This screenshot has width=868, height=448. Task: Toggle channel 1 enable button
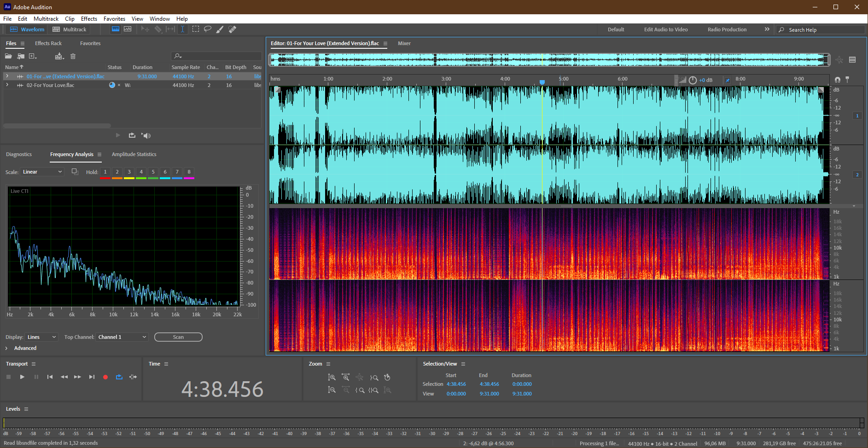click(857, 116)
